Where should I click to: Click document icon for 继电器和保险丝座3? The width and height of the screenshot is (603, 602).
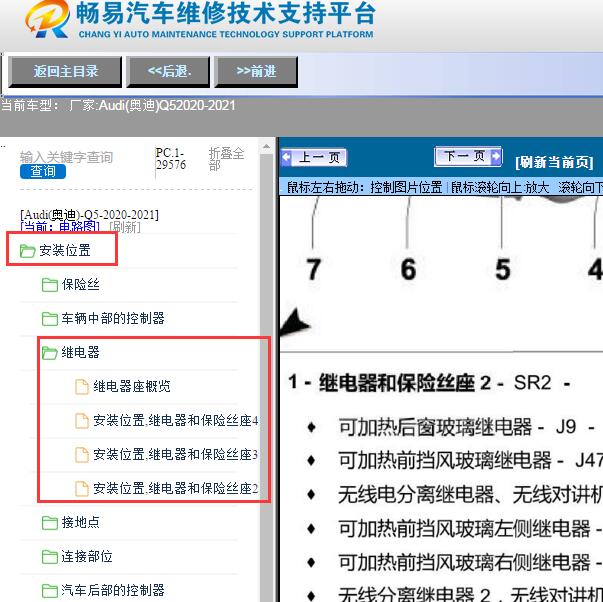pos(82,455)
